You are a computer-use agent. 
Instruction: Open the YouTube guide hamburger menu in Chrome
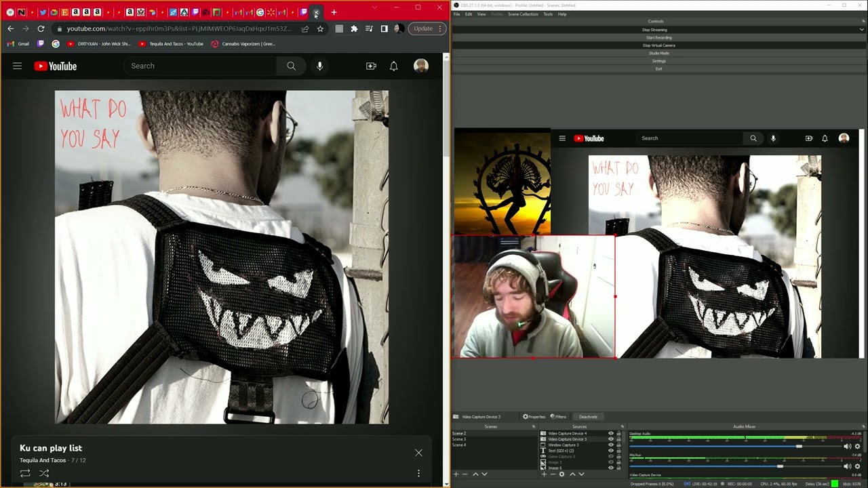18,66
